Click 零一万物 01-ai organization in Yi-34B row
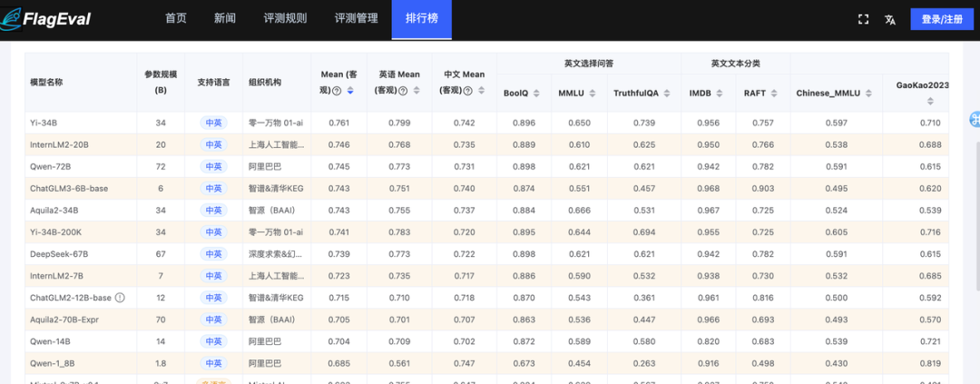980x384 pixels. [276, 123]
